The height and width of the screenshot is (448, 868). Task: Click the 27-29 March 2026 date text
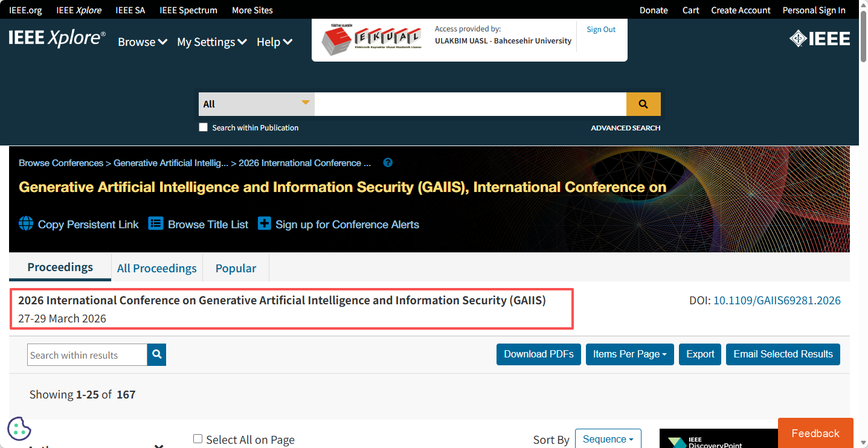62,319
